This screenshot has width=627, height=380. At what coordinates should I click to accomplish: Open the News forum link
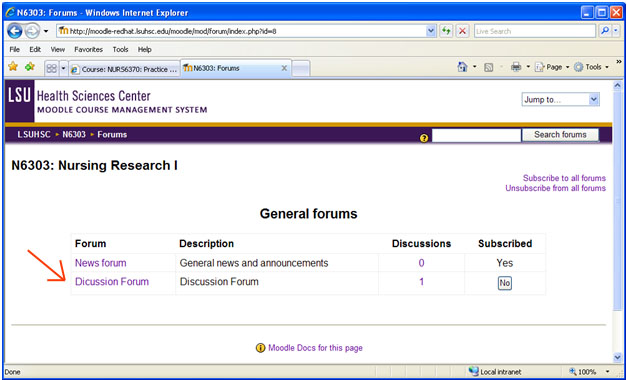100,263
